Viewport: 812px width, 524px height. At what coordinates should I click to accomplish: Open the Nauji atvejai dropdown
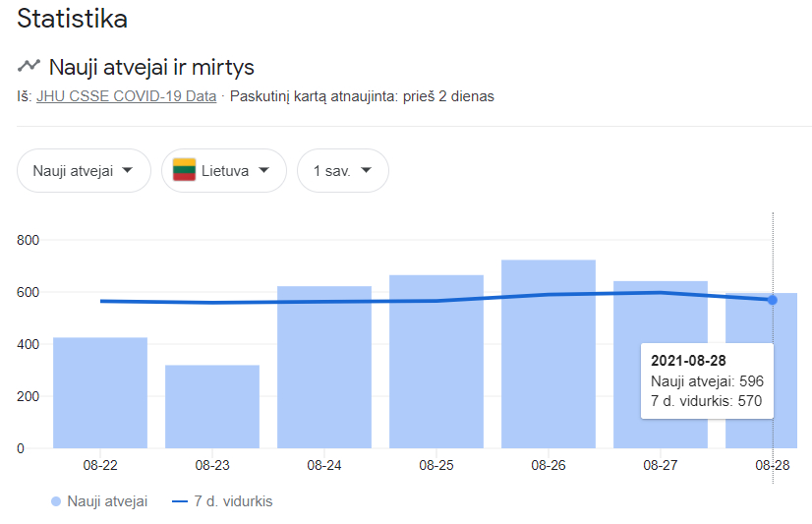tap(84, 170)
